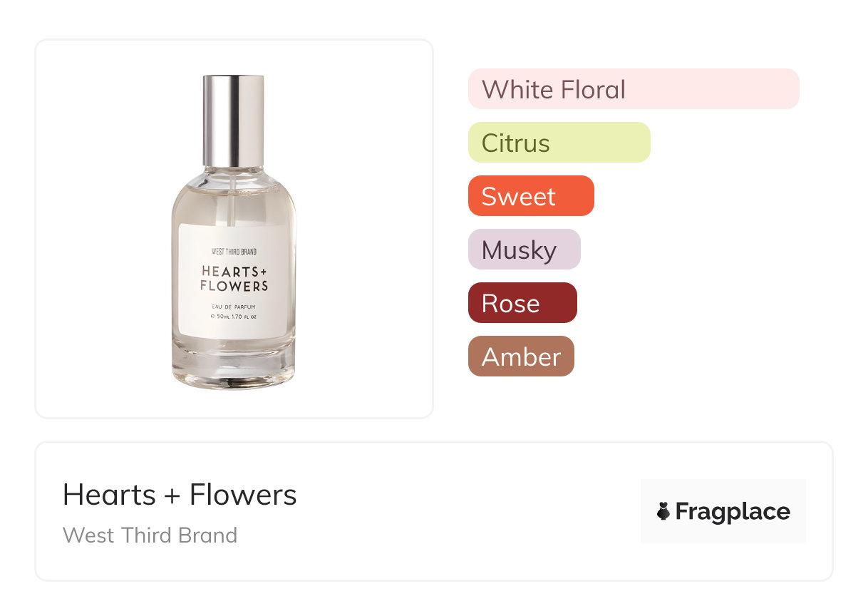This screenshot has width=868, height=616.
Task: Open the Fragplace wordmark link
Action: (x=733, y=511)
